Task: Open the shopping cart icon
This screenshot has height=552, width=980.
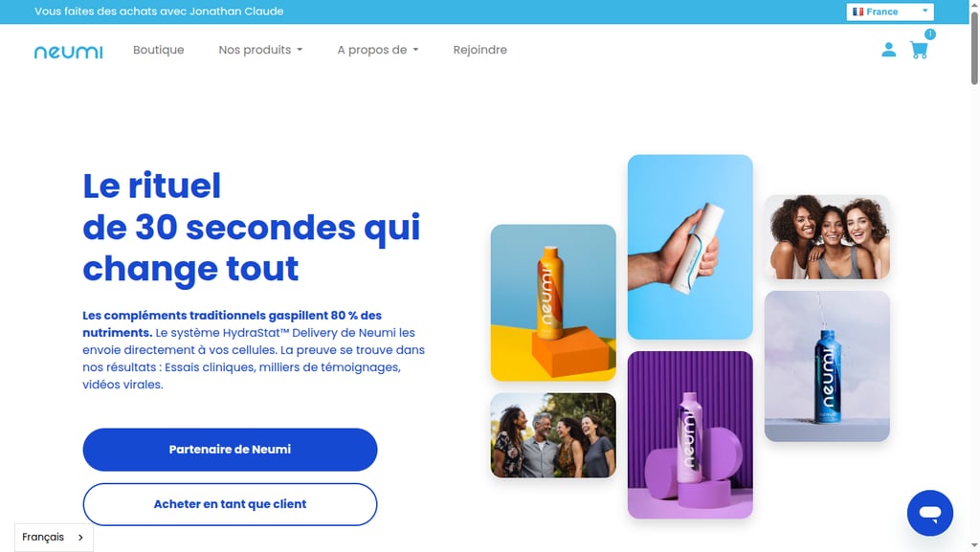Action: [x=919, y=50]
